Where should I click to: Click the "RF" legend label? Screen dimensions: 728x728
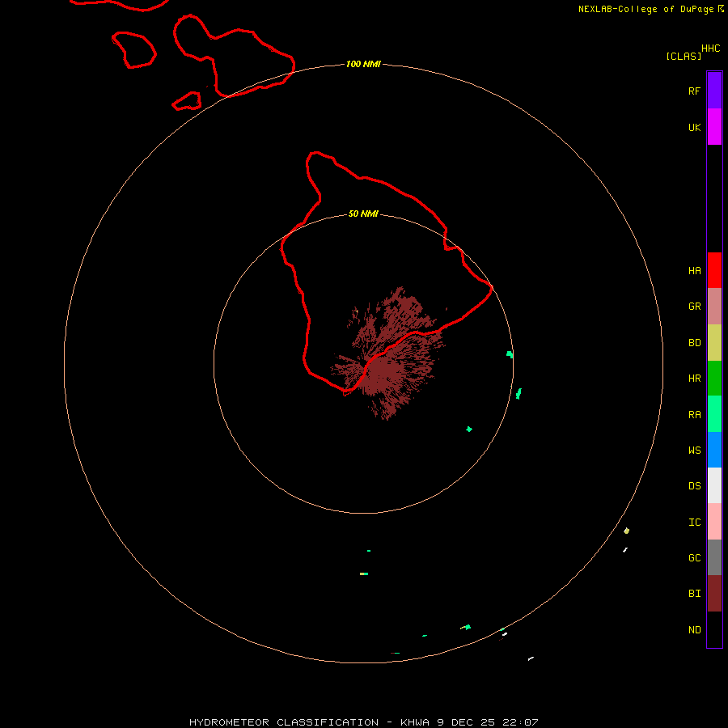coord(694,91)
